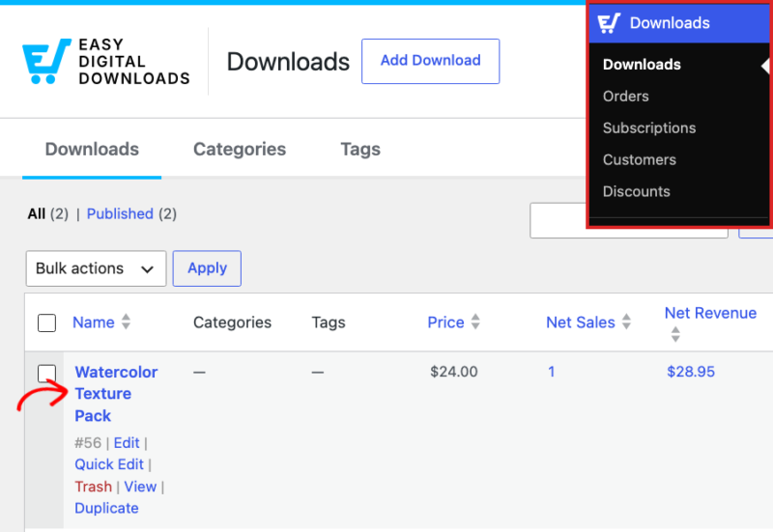Open Orders in the sidebar menu
Screen dimensions: 773x532
point(625,96)
